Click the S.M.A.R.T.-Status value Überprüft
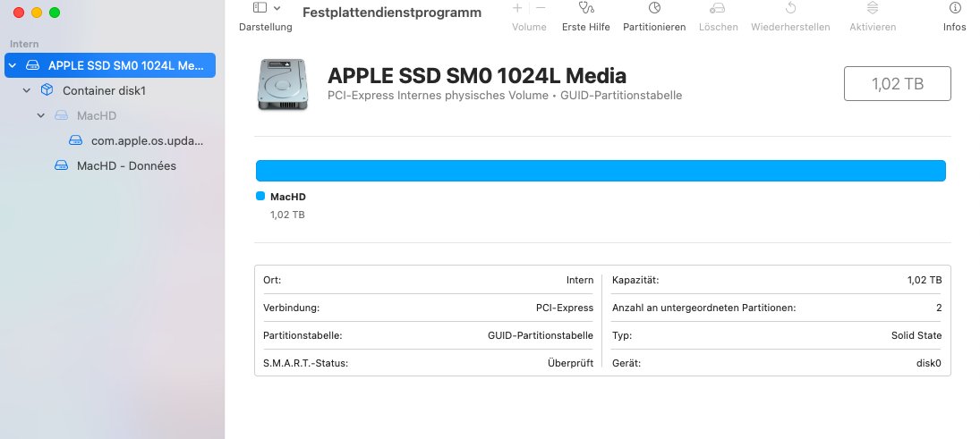Viewport: 980px width, 439px height. point(571,363)
